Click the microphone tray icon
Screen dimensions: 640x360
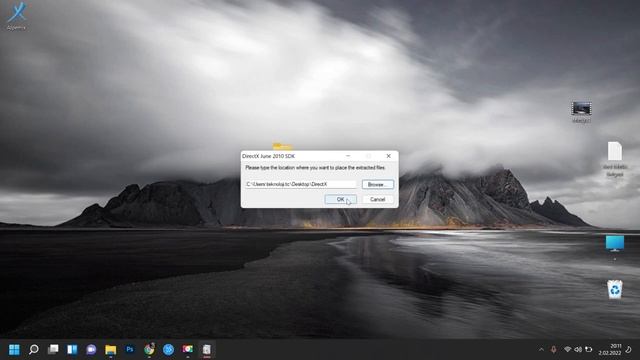pyautogui.click(x=553, y=350)
